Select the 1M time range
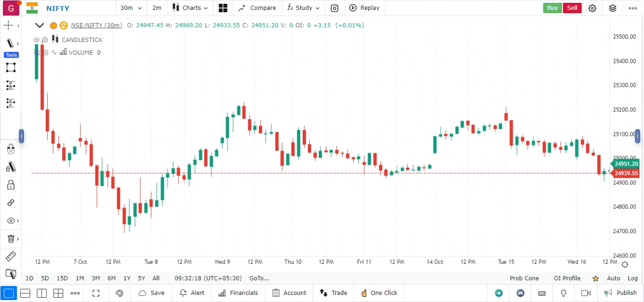Screen dimensions: 644x302 (x=80, y=278)
